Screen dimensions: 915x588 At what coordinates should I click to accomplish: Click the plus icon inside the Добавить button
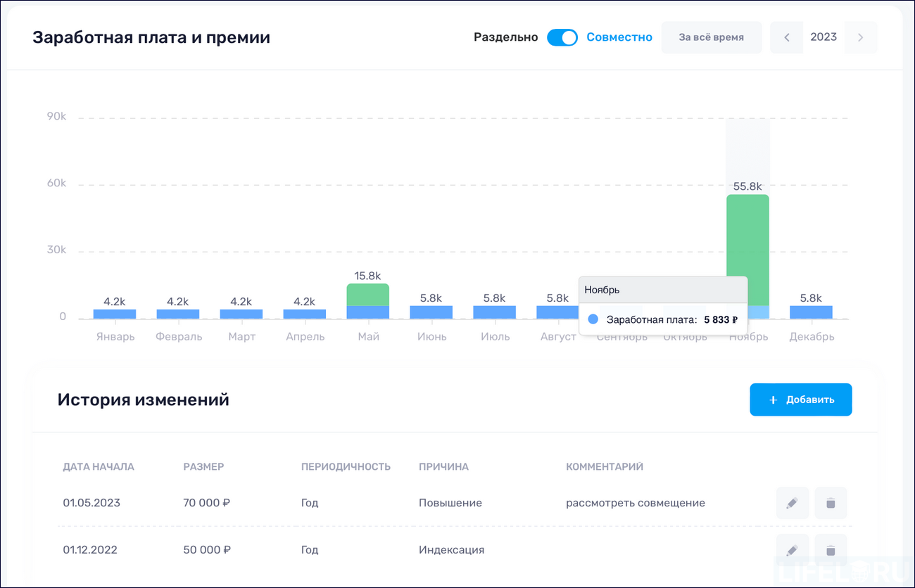(774, 399)
